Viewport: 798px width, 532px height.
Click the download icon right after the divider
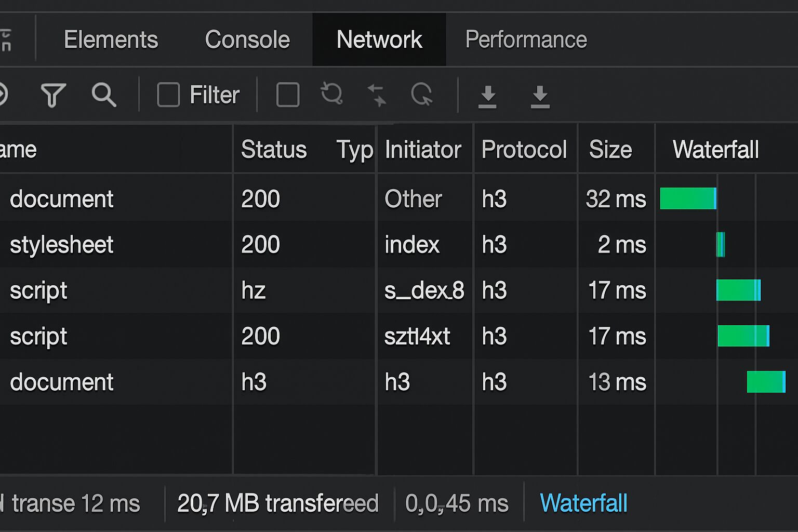click(x=487, y=97)
